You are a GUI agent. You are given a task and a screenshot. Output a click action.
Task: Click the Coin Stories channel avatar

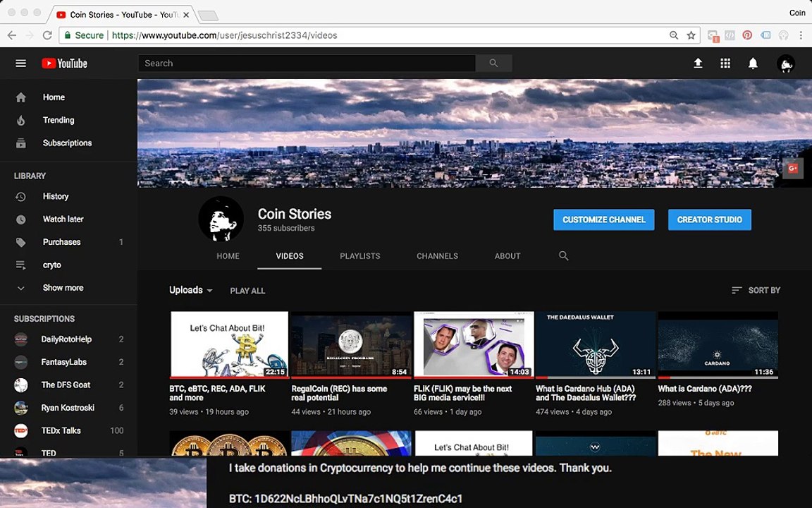[221, 219]
